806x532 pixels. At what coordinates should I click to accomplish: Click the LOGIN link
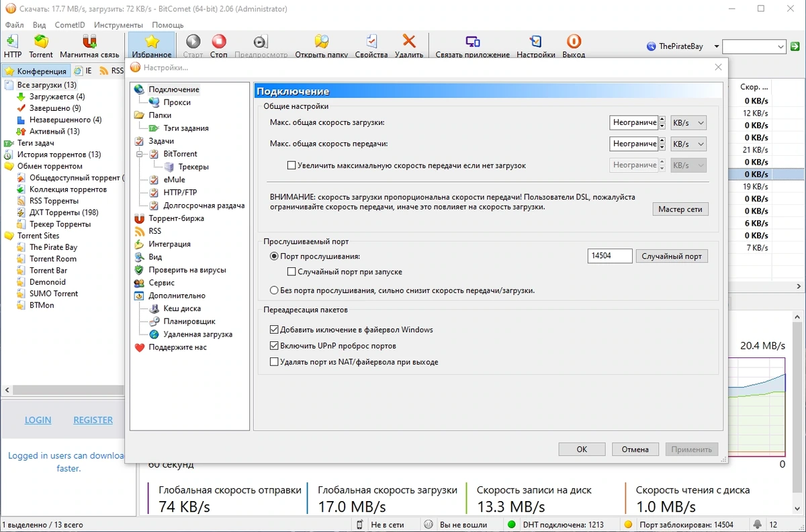click(x=38, y=420)
